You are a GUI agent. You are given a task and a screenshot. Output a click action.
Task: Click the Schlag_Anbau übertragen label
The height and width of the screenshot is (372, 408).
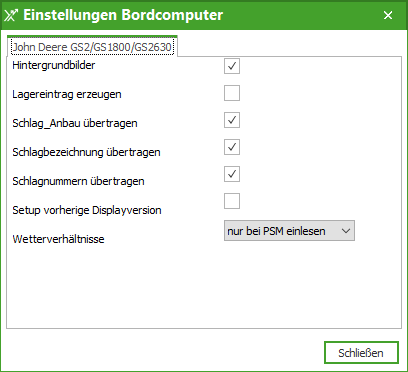click(75, 123)
